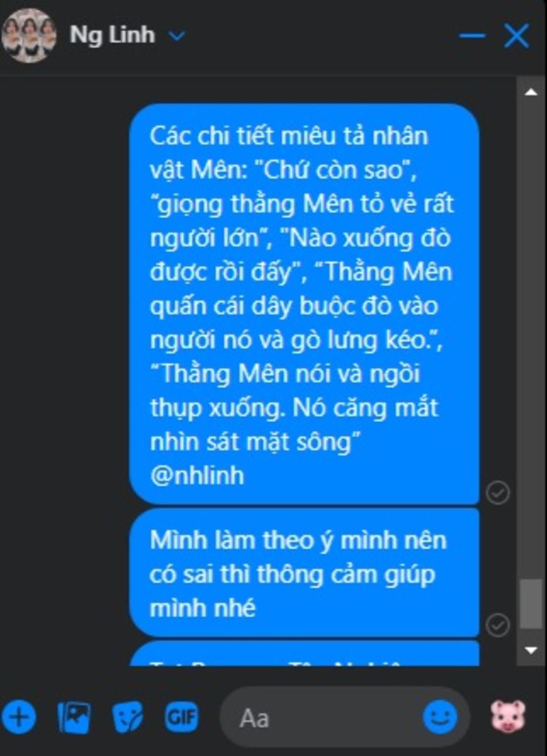Attach a photo using the image icon

pyautogui.click(x=74, y=717)
